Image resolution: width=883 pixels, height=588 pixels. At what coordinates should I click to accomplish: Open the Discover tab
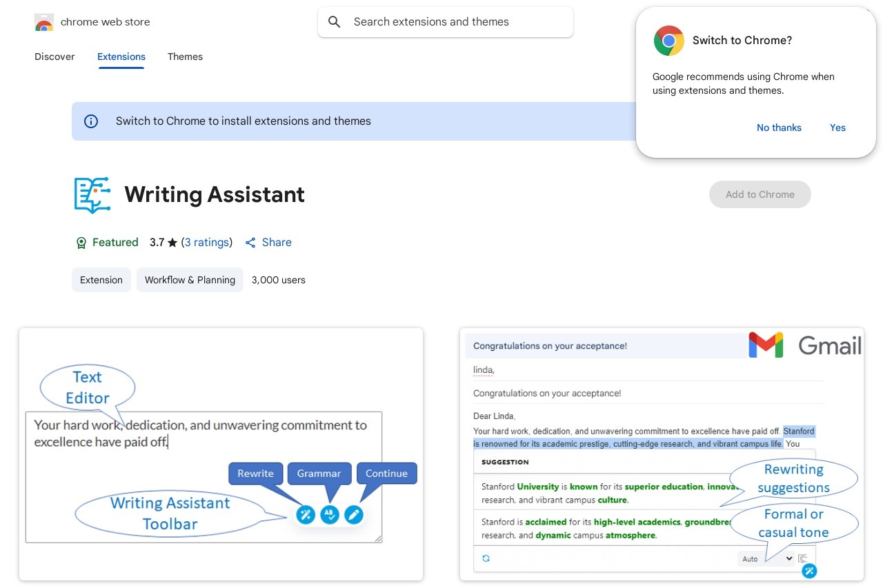click(x=54, y=57)
